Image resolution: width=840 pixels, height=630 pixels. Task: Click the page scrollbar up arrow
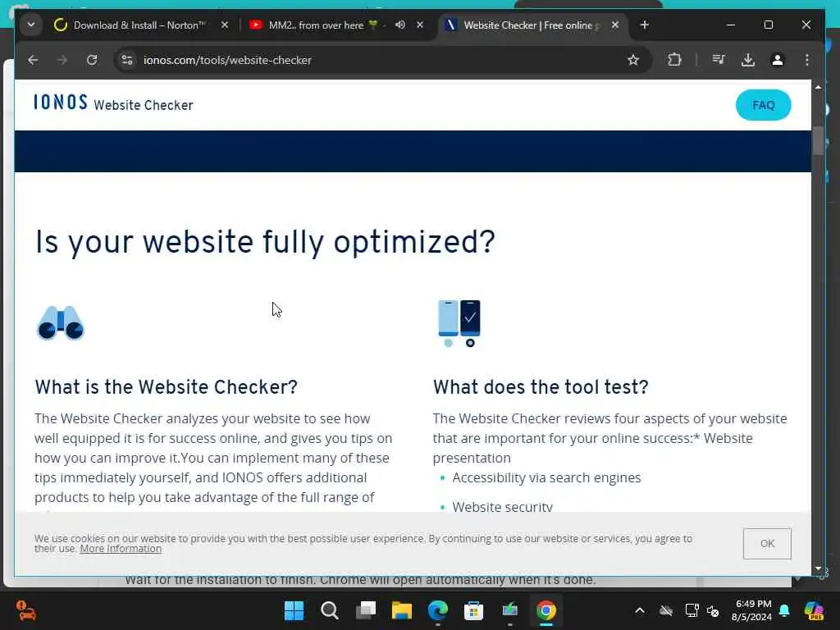click(818, 87)
